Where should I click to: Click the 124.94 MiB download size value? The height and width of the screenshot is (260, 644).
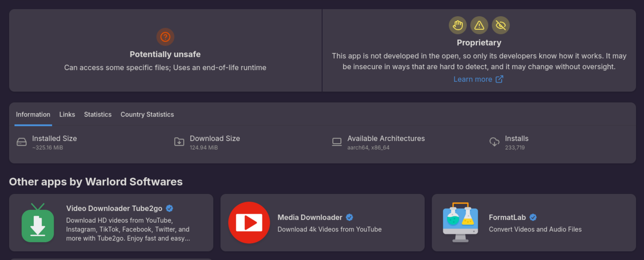[x=204, y=147]
